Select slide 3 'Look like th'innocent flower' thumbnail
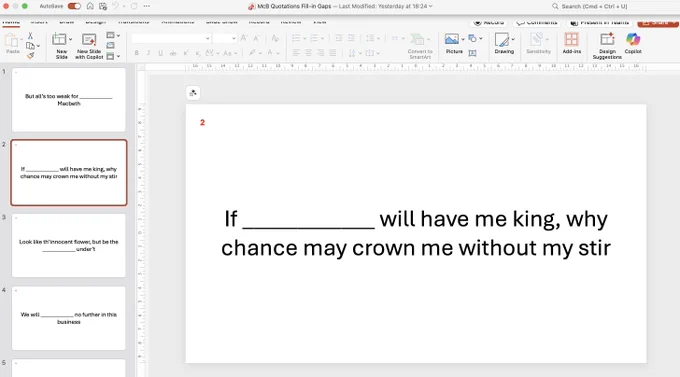This screenshot has width=680, height=377. coord(69,245)
